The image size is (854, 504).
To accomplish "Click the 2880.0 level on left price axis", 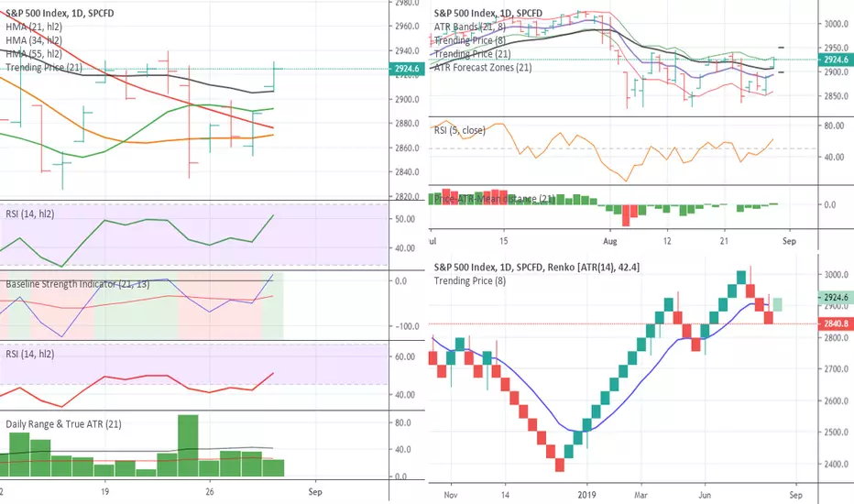I will 407,124.
